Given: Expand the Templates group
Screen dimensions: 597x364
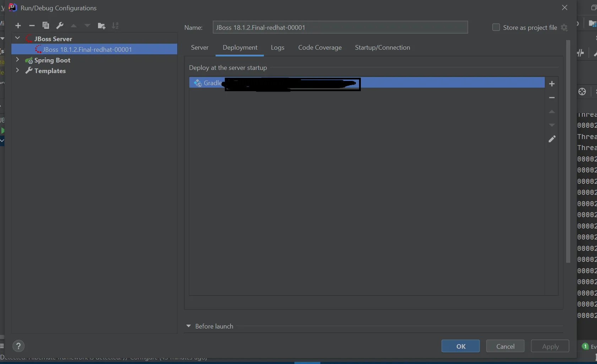Looking at the screenshot, I should coord(17,70).
